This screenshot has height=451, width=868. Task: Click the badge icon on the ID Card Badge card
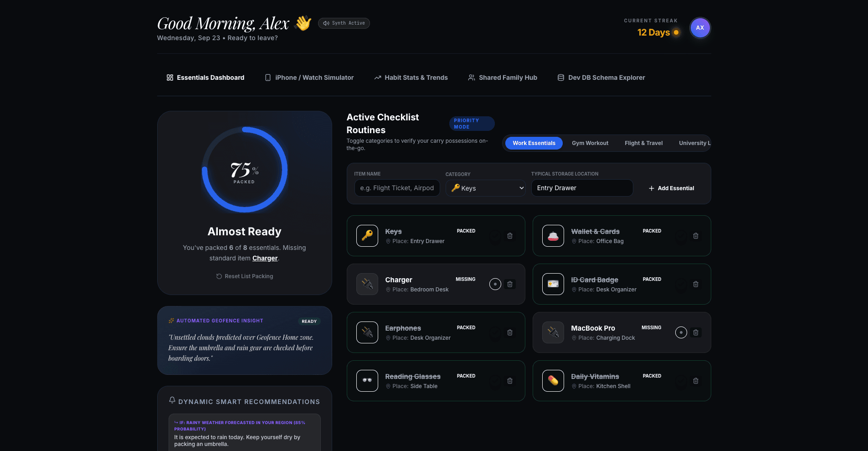point(553,284)
